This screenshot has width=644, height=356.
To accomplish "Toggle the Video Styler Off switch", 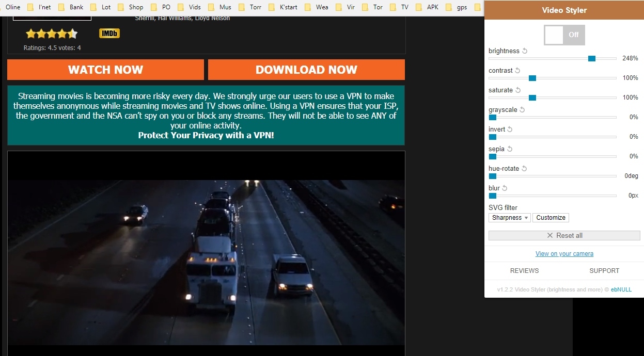I will tap(564, 35).
